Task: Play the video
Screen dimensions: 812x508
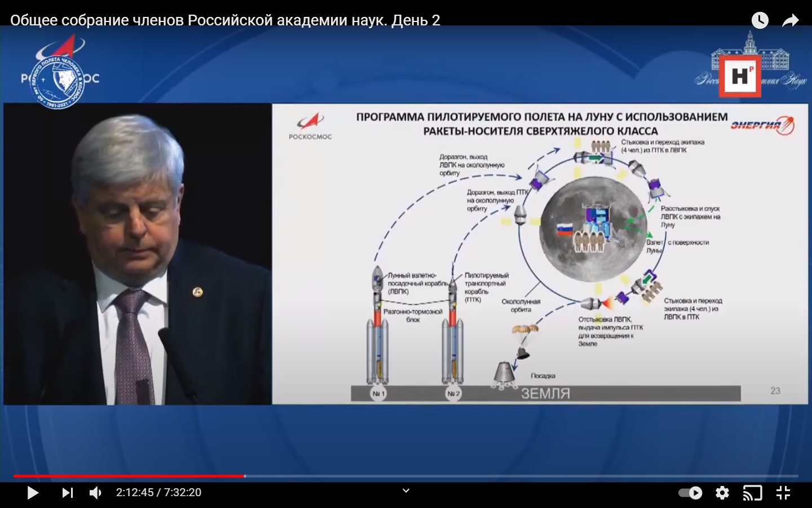Action: point(33,493)
